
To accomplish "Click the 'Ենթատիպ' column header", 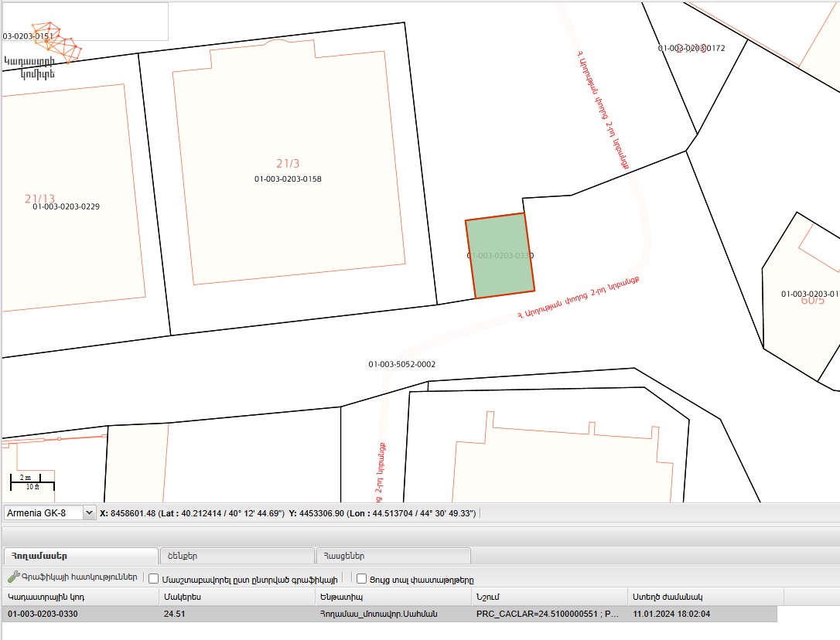I will (393, 597).
